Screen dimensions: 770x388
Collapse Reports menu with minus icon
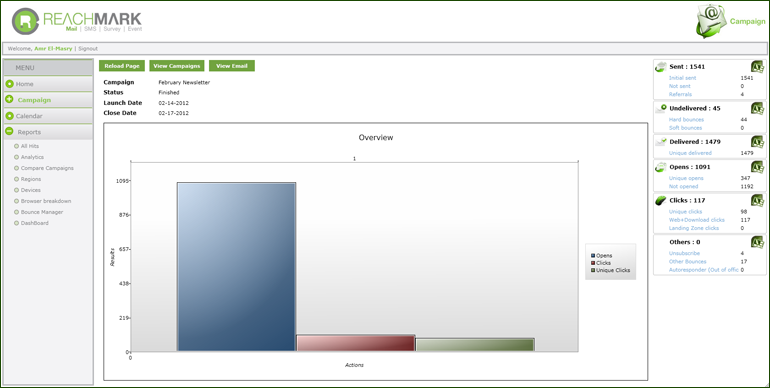pyautogui.click(x=9, y=132)
